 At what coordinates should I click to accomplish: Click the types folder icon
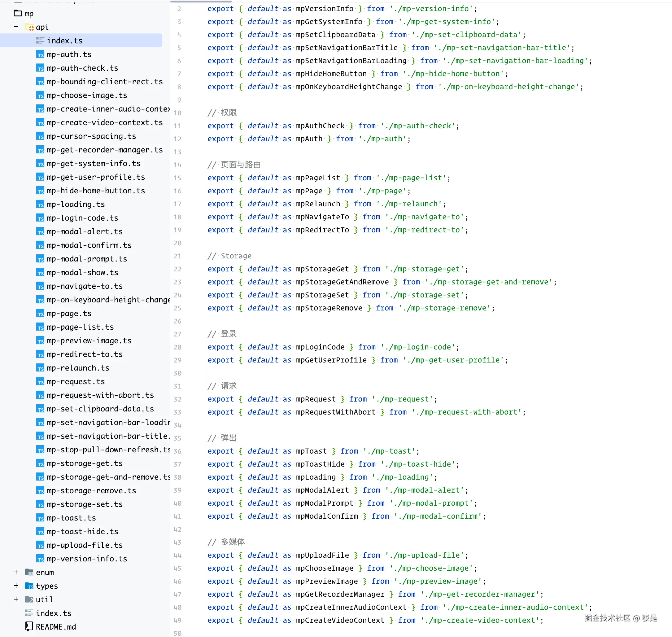pos(29,586)
